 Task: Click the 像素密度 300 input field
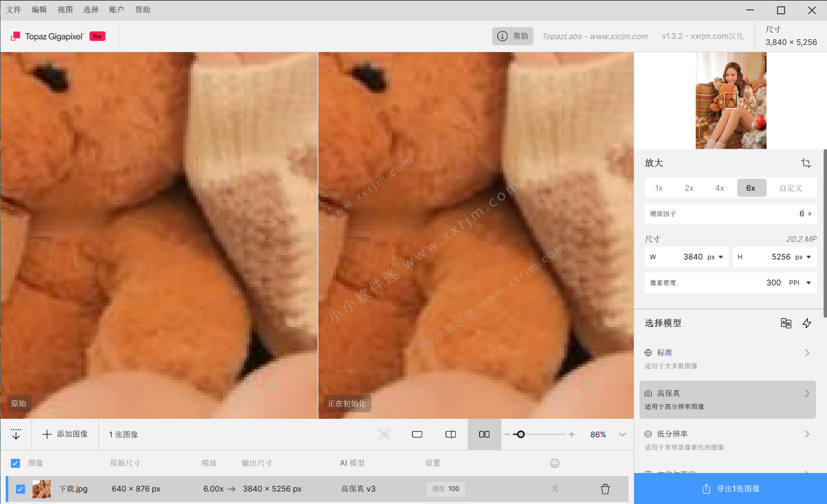coord(731,283)
